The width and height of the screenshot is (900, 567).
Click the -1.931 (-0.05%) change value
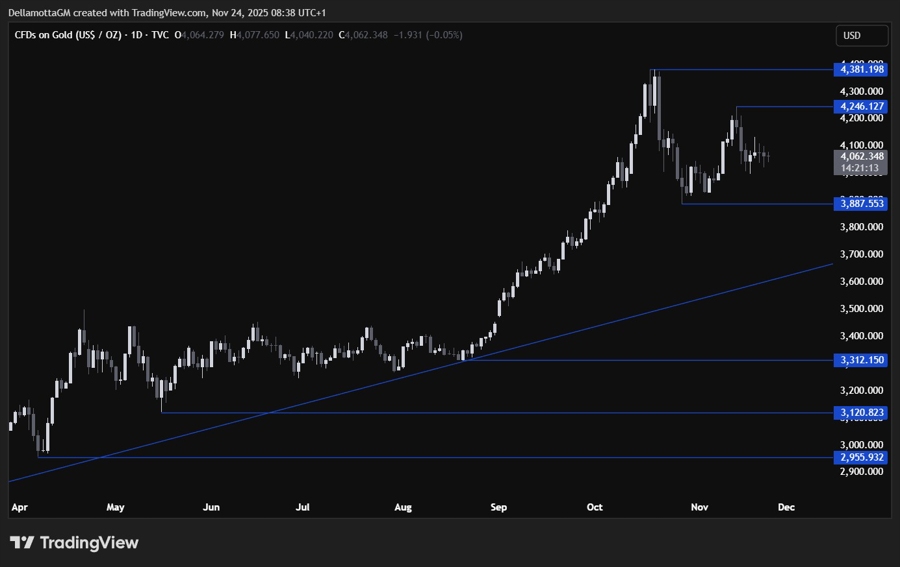pyautogui.click(x=432, y=35)
